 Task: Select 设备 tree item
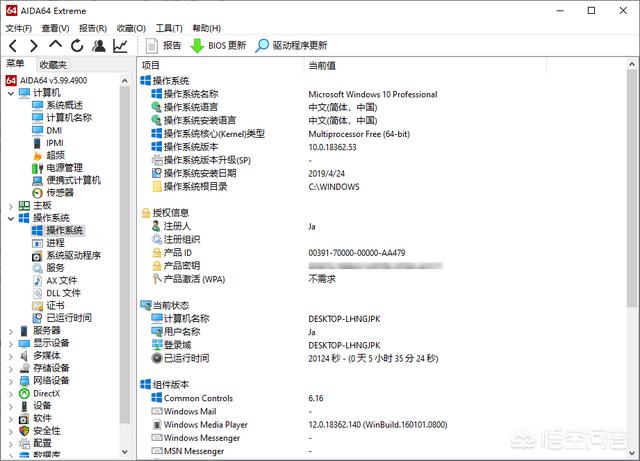coord(35,406)
